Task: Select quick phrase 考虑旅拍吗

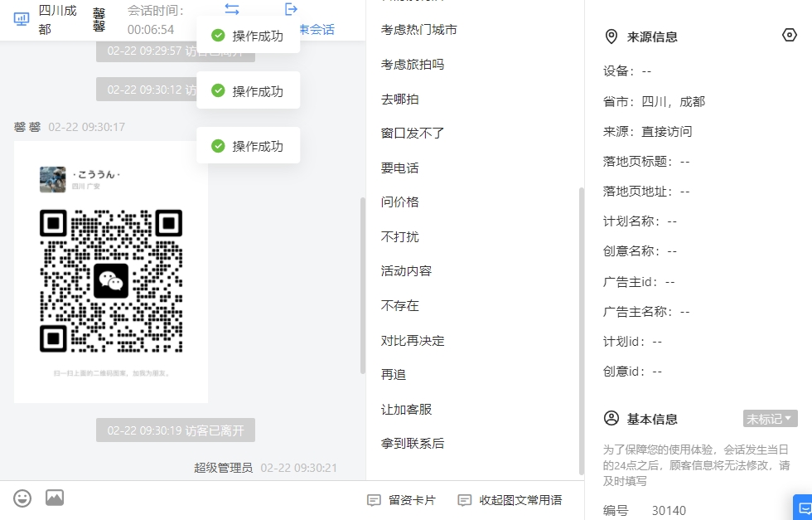Action: (413, 65)
